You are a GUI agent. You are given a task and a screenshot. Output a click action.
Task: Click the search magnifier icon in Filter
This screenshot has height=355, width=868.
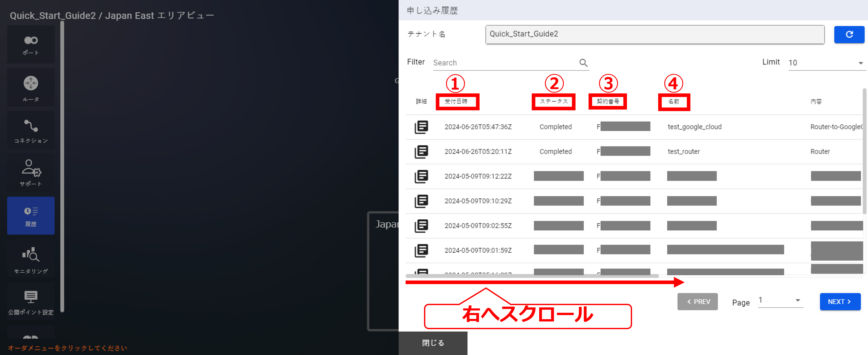click(x=583, y=63)
